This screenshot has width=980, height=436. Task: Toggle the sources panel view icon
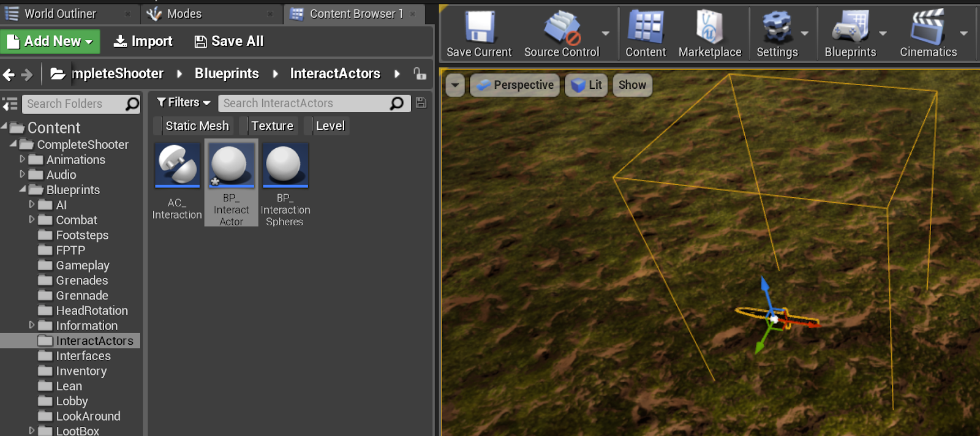tap(10, 104)
